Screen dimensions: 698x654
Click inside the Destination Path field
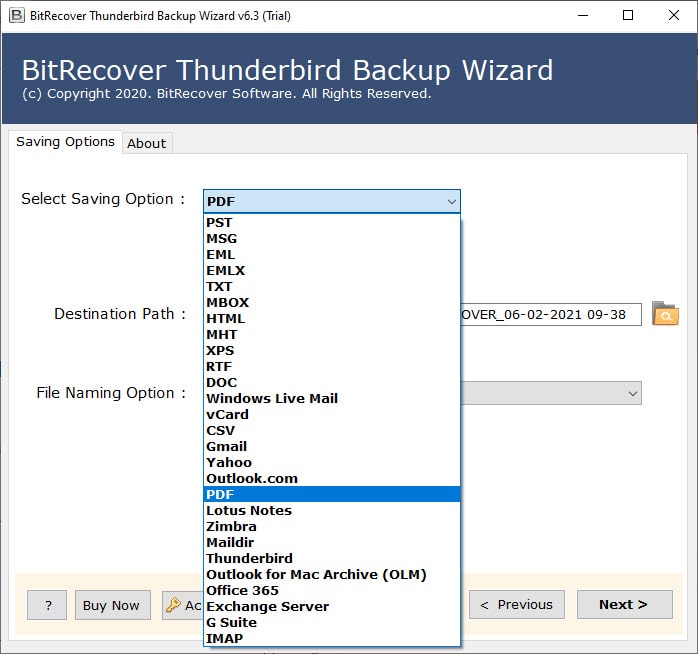[551, 314]
